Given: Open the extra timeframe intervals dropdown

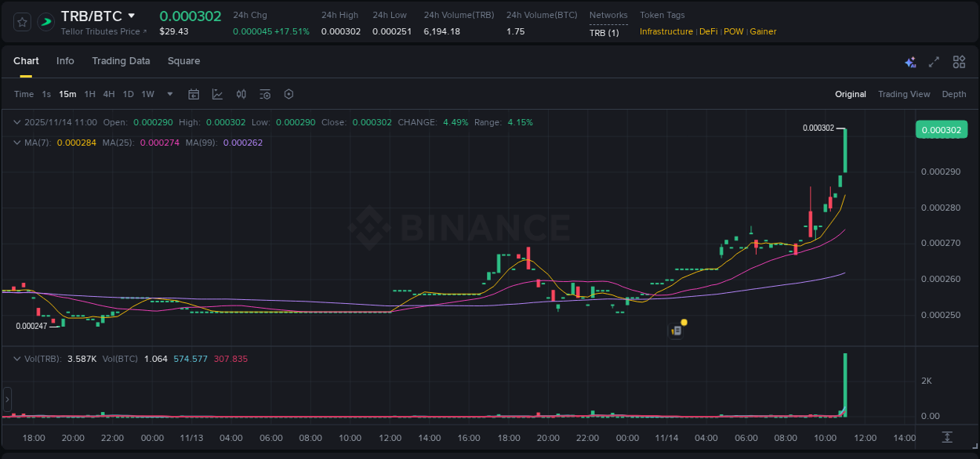Looking at the screenshot, I should [x=169, y=94].
